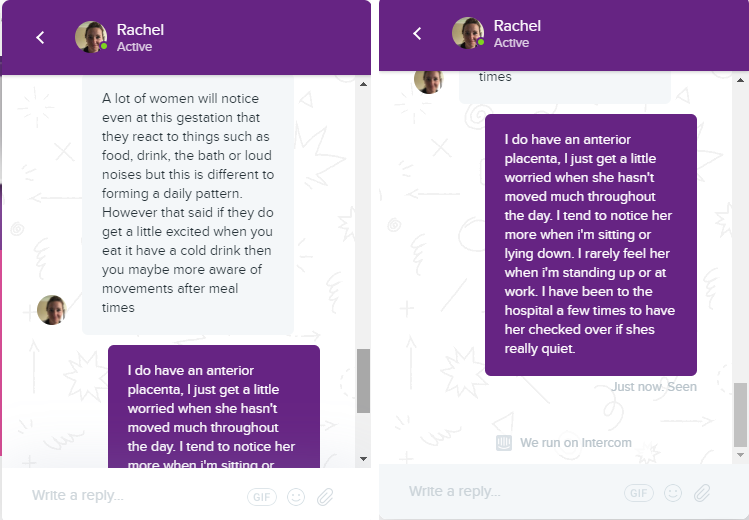
Task: Click Rachel's avatar in right chat header
Action: click(468, 33)
